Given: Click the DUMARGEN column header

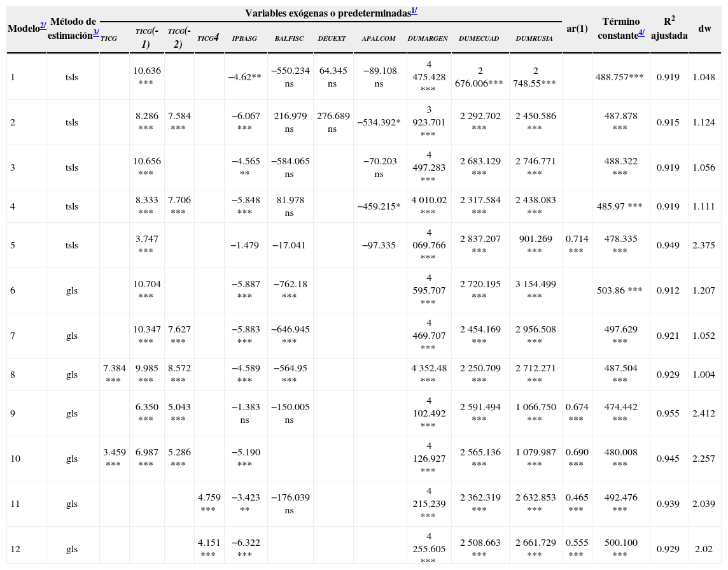Looking at the screenshot, I should 428,39.
